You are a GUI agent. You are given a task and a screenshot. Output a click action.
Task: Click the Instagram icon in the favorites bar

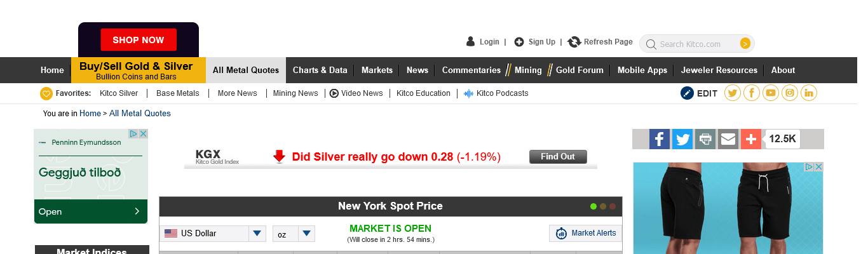[790, 93]
